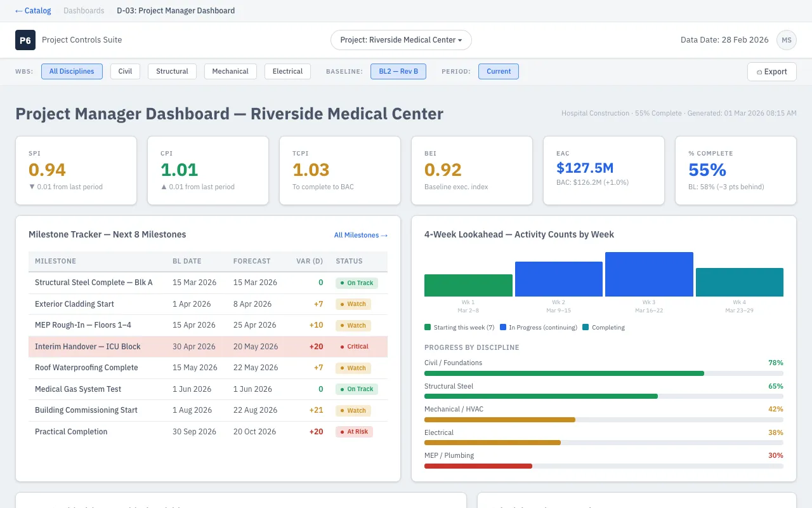Viewport: 812px width, 508px height.
Task: Select the D-03 dashboard breadcrumb
Action: point(175,11)
